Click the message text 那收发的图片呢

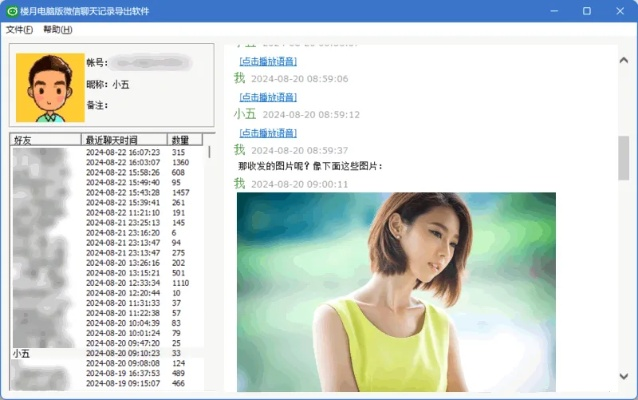click(310, 166)
